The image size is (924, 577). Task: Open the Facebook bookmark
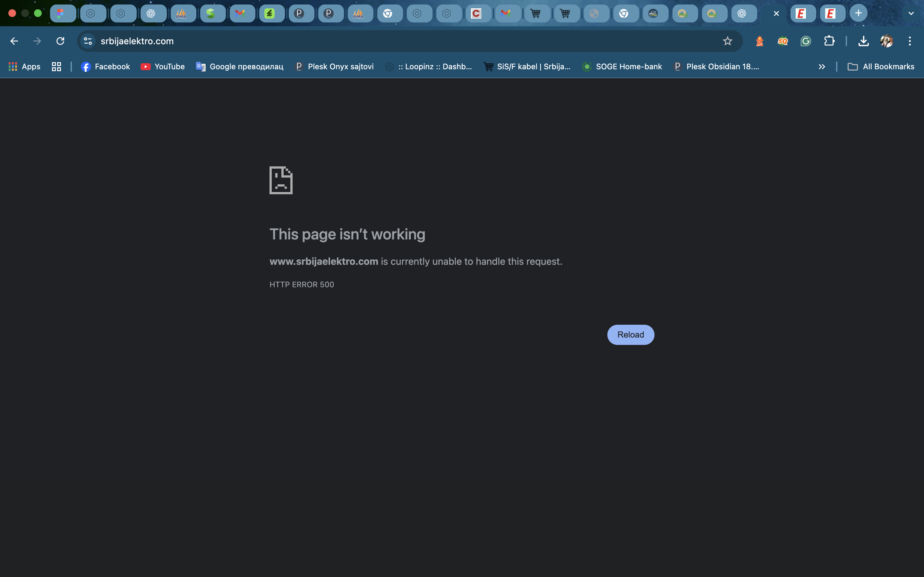[105, 67]
